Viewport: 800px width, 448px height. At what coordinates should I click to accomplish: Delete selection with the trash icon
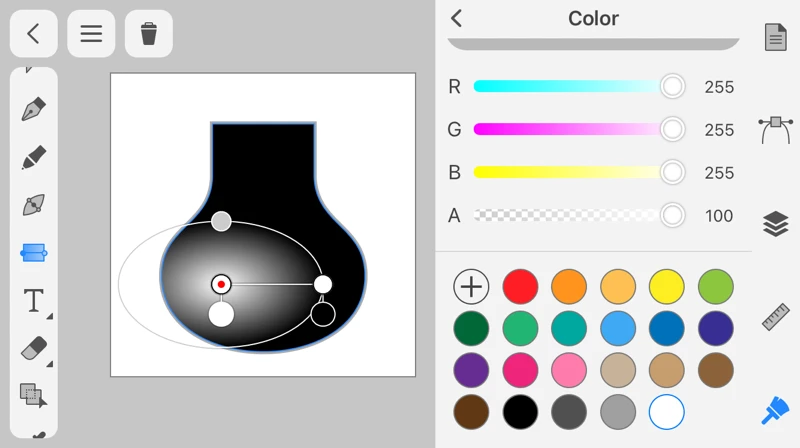pyautogui.click(x=149, y=34)
